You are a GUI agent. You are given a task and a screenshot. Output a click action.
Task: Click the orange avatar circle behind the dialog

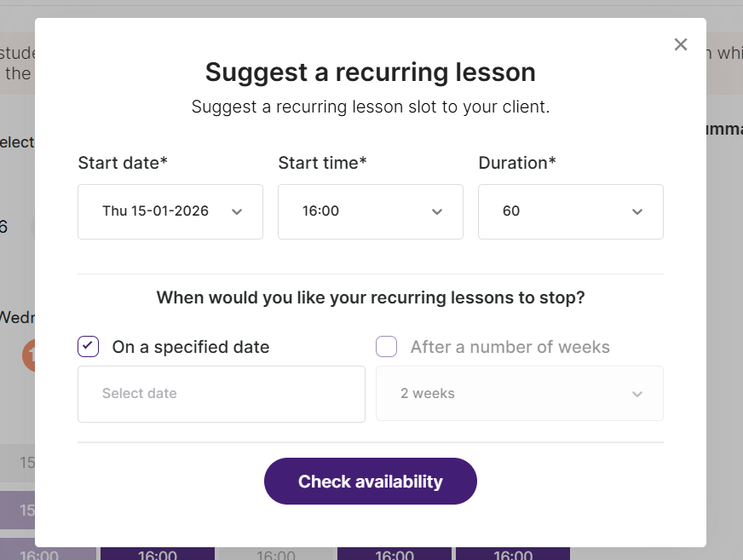tap(28, 355)
